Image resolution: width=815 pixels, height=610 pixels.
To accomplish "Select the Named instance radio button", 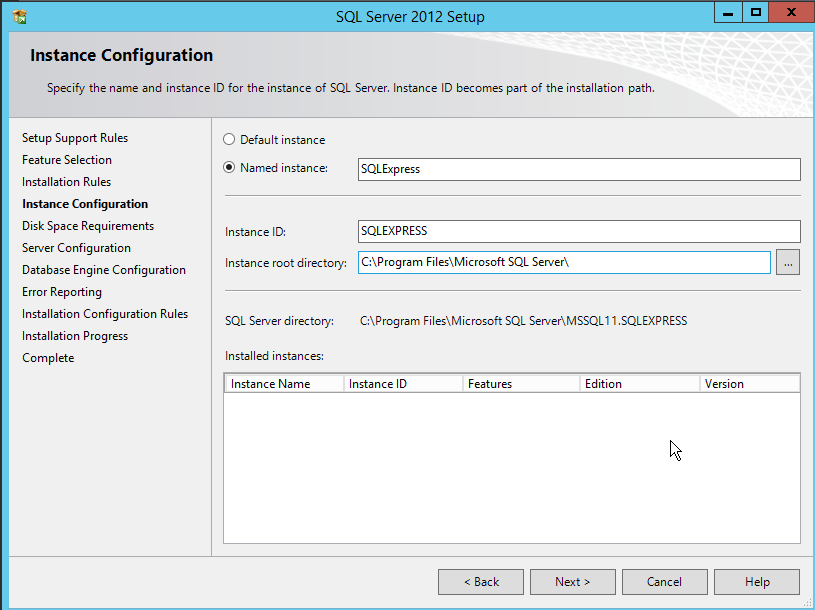I will coord(229,168).
